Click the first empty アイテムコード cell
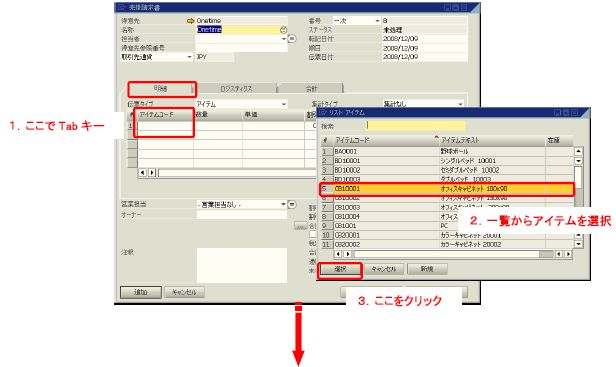 pos(165,126)
